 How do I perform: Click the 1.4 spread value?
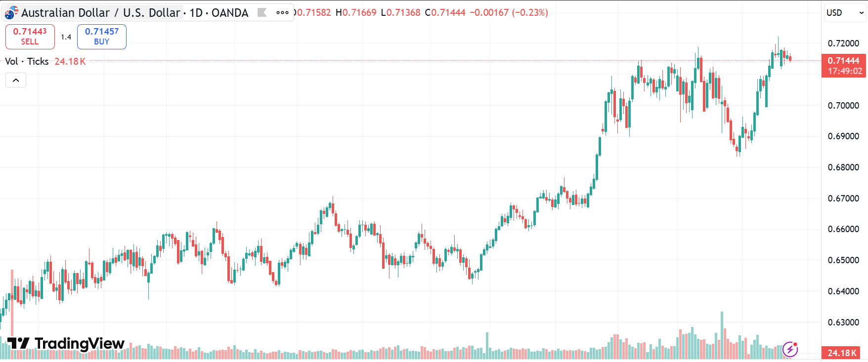click(x=66, y=37)
